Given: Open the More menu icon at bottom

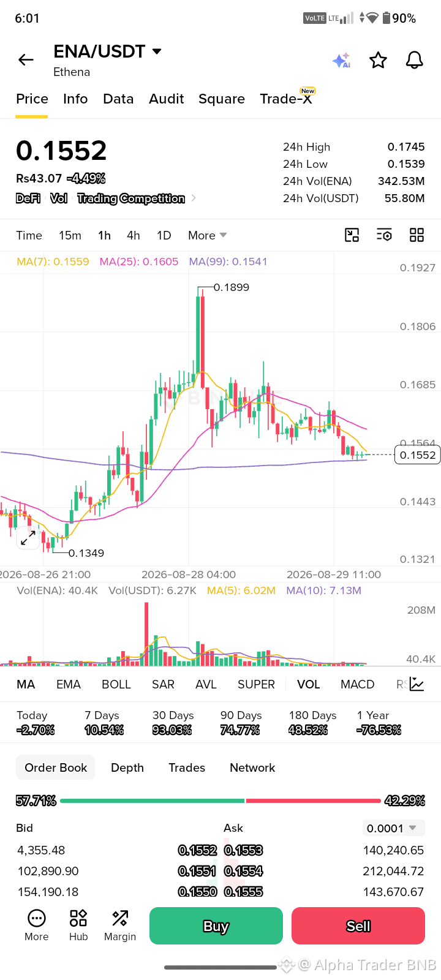Looking at the screenshot, I should coord(37,925).
